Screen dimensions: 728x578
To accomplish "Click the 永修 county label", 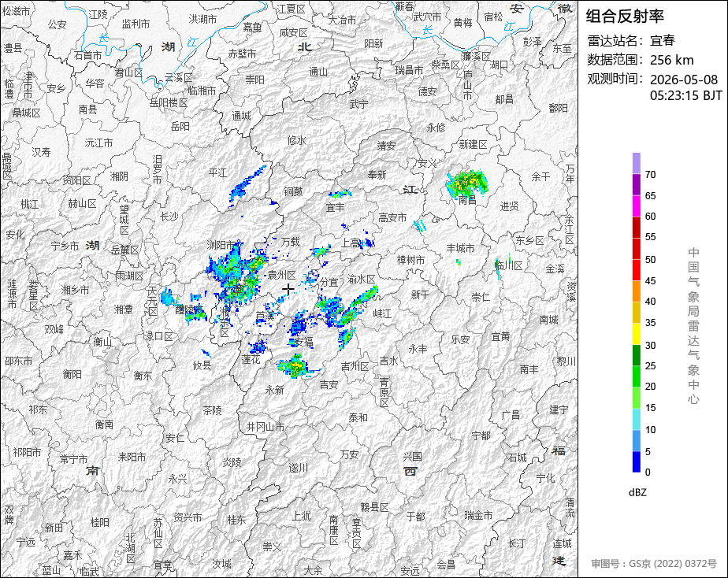I will 436,127.
